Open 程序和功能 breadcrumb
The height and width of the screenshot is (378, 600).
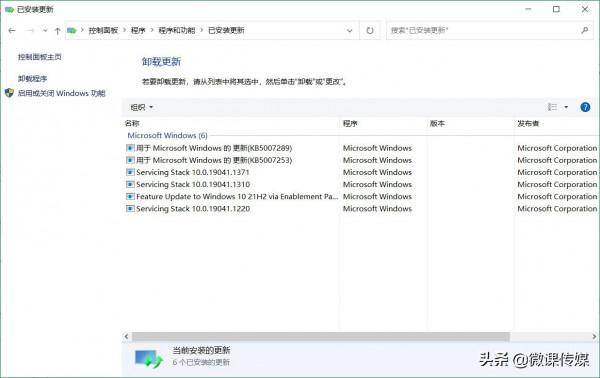177,30
